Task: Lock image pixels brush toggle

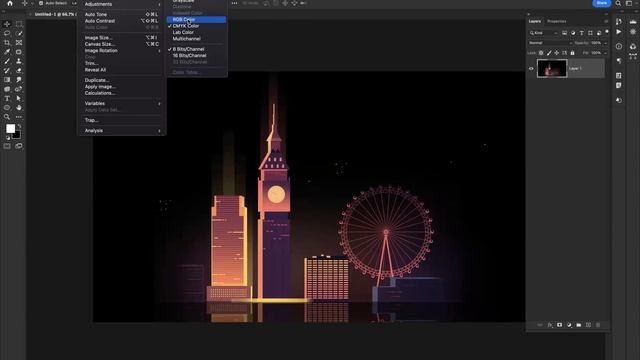Action: (549, 53)
